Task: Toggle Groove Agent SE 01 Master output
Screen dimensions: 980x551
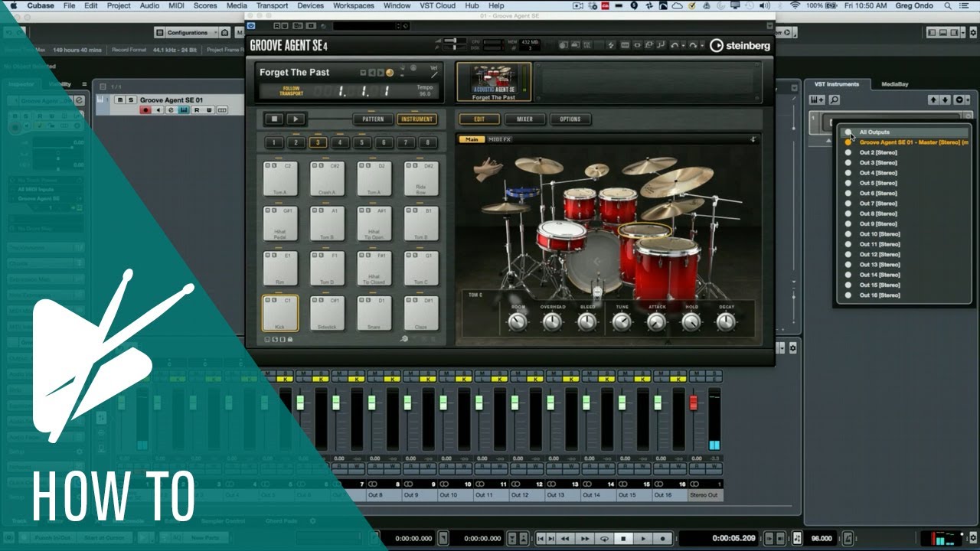Action: pyautogui.click(x=903, y=142)
